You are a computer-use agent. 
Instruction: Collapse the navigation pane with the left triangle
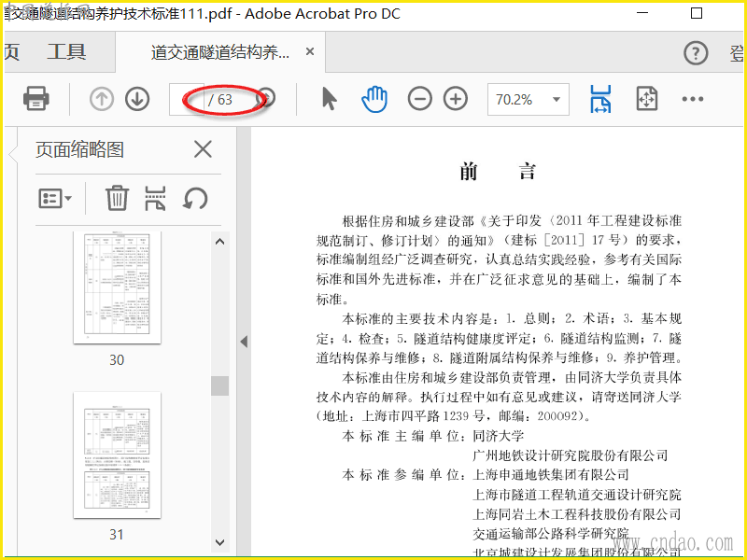coord(244,342)
